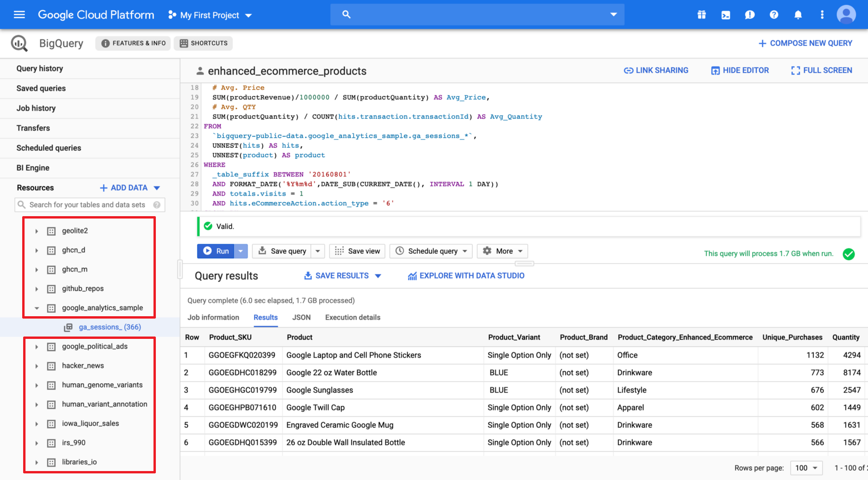The height and width of the screenshot is (480, 868).
Task: Open the main hamburger navigation menu
Action: [19, 15]
